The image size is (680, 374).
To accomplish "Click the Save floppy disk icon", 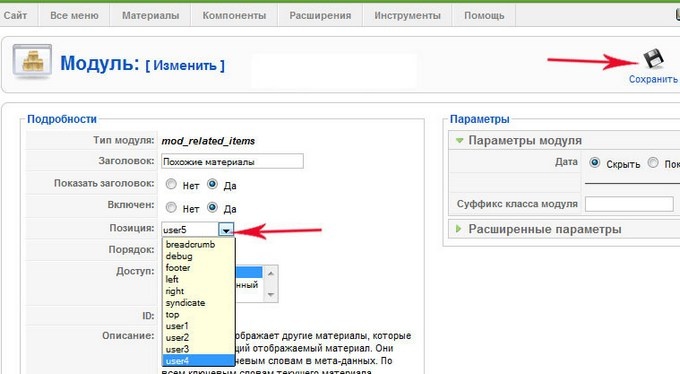I will pos(653,59).
